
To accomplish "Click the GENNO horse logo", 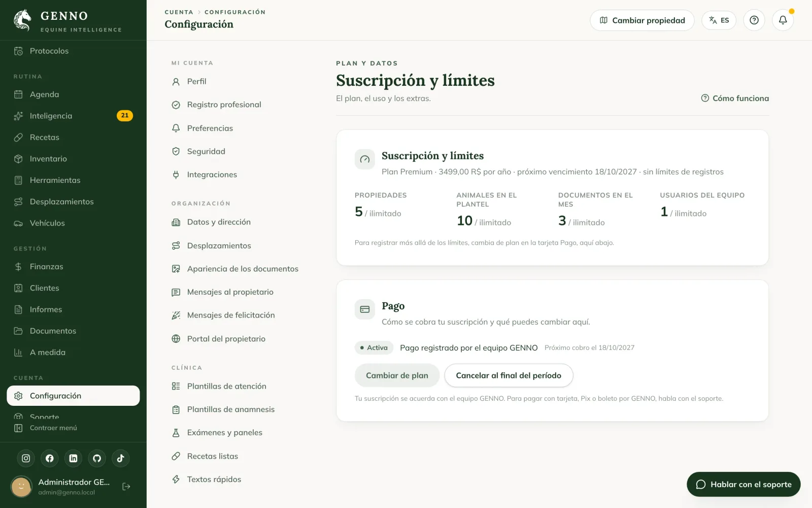I will (22, 20).
